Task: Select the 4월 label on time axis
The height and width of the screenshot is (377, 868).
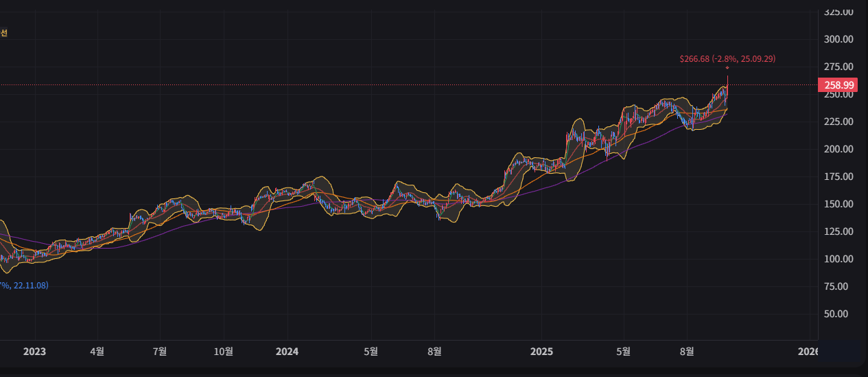Action: 97,352
